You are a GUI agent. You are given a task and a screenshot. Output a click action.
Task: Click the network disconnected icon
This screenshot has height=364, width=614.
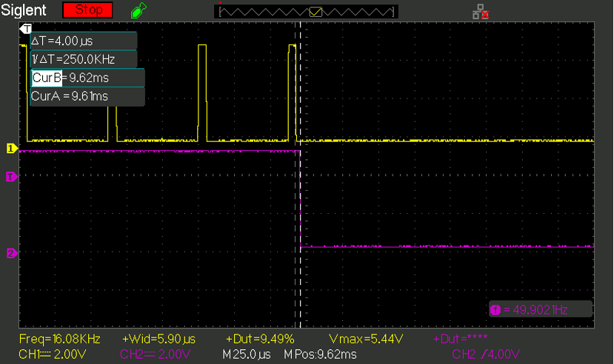point(481,11)
